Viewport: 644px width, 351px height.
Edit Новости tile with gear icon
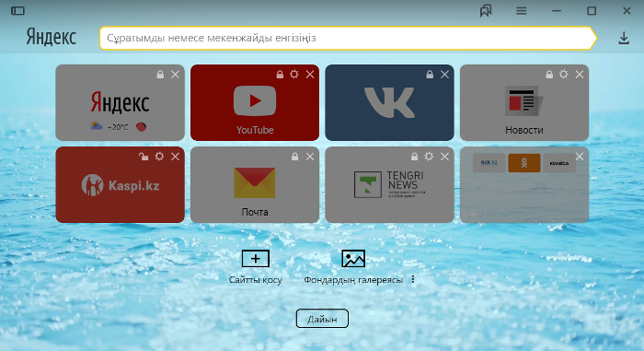pos(563,74)
